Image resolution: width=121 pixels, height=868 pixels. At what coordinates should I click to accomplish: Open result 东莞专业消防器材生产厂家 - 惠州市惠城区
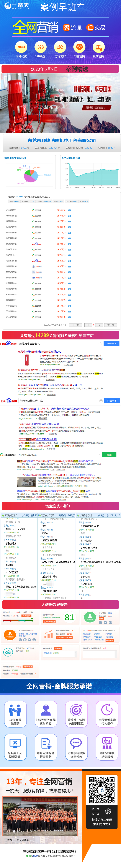click(x=54, y=409)
